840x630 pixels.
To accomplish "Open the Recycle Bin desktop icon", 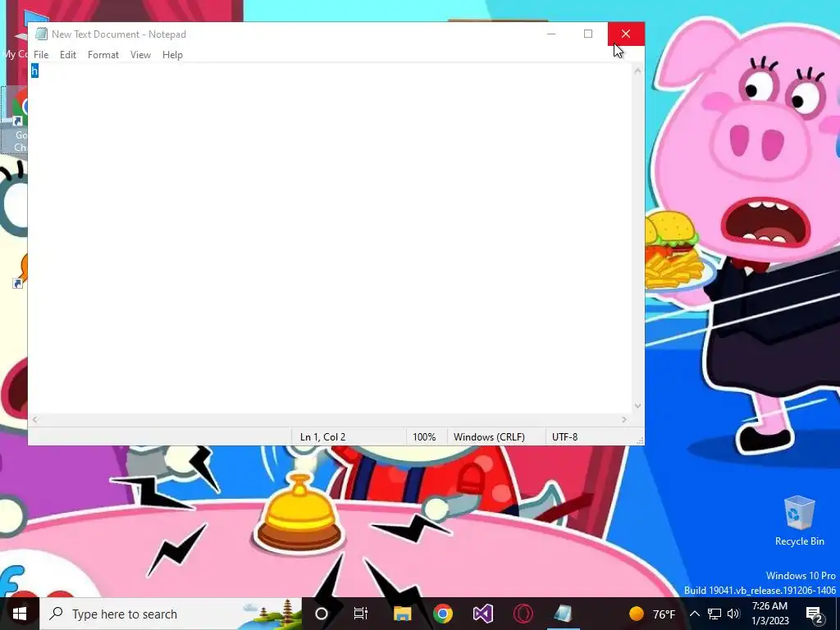I will (799, 521).
